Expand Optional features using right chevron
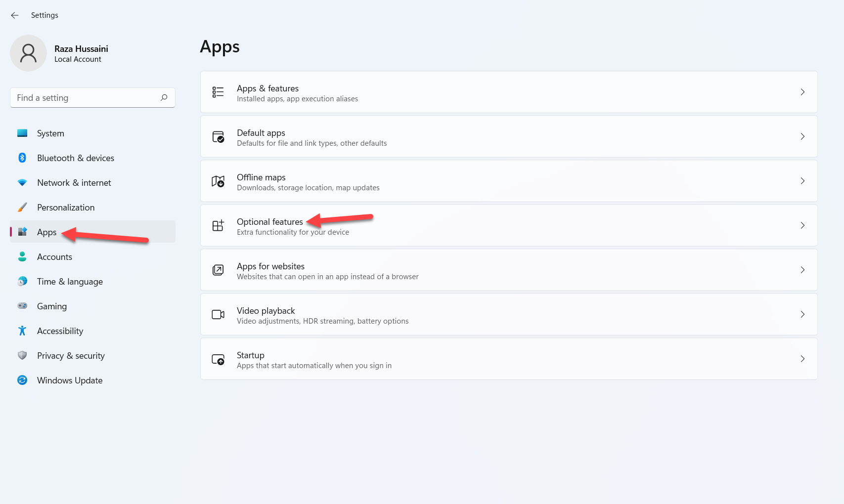 point(802,226)
